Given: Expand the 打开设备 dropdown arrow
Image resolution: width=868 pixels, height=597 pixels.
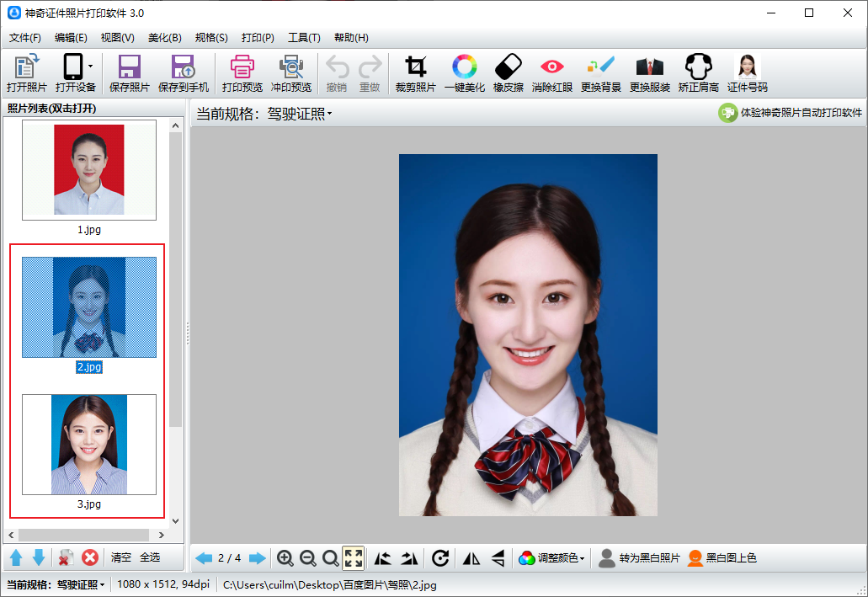Looking at the screenshot, I should [90, 67].
